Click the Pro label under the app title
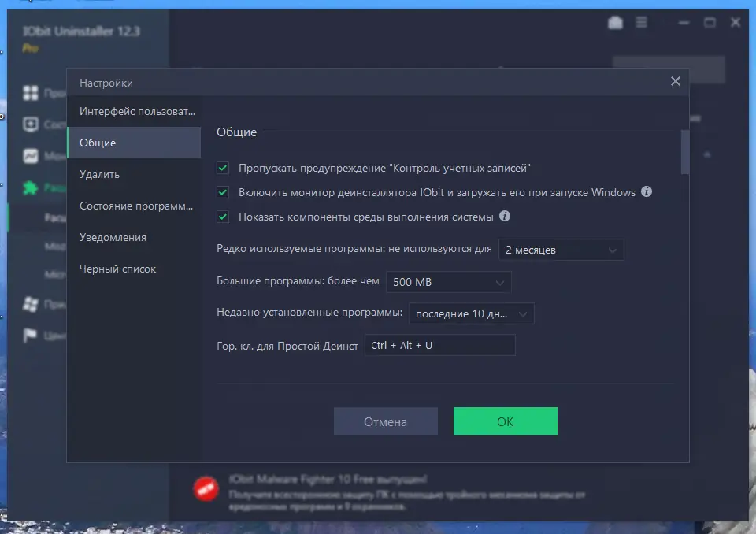Screen dimensions: 756x534 click(x=30, y=48)
